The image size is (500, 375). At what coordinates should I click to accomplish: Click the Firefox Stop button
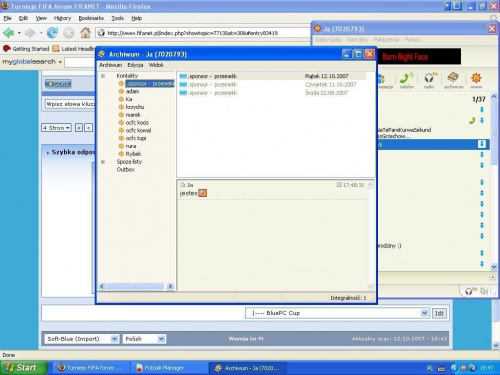coord(68,33)
